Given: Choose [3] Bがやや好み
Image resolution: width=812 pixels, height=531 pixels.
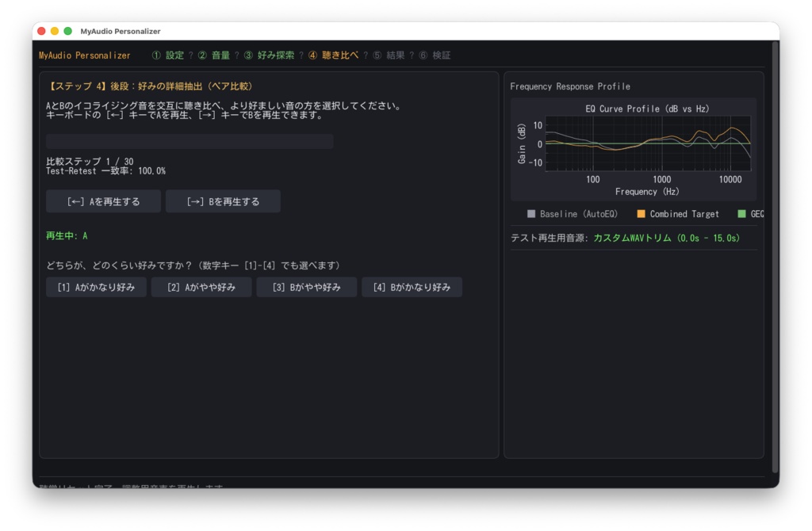Looking at the screenshot, I should [307, 287].
